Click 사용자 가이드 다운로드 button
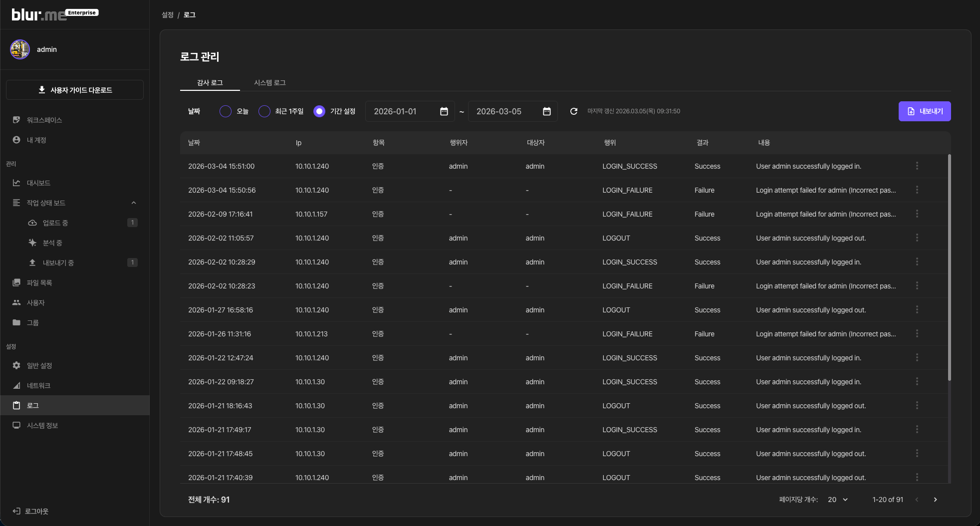 pyautogui.click(x=75, y=90)
